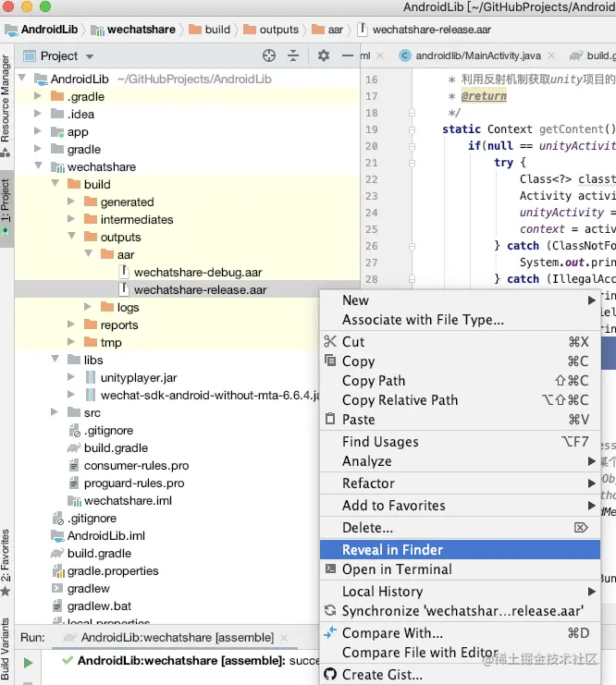Viewport: 616px width, 685px height.
Task: Open the Build Variants side tab
Action: point(6,649)
